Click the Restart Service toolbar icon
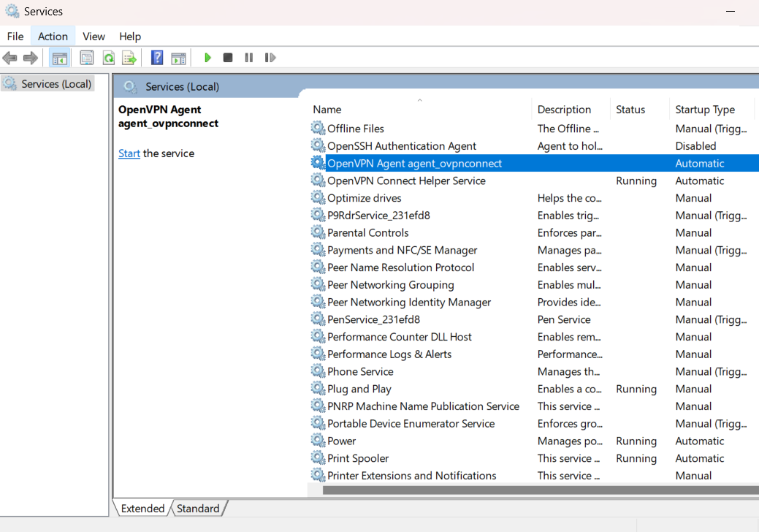The width and height of the screenshot is (759, 532). (x=270, y=58)
